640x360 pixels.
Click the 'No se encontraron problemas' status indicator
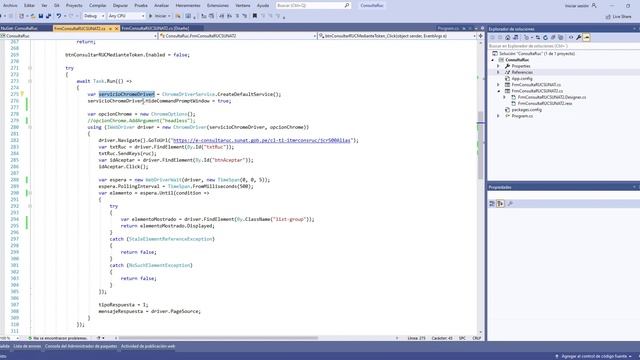(x=57, y=338)
